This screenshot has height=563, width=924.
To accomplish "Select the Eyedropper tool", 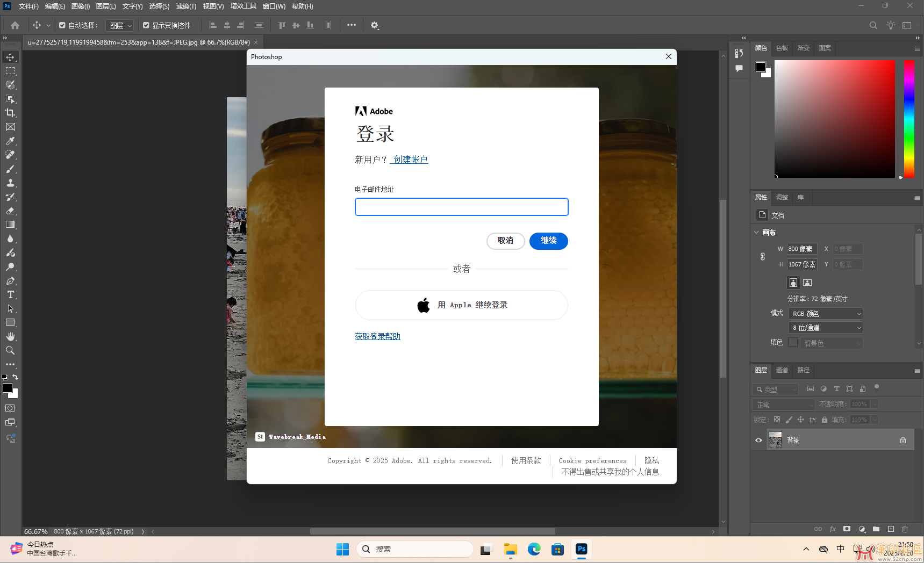I will [x=10, y=141].
